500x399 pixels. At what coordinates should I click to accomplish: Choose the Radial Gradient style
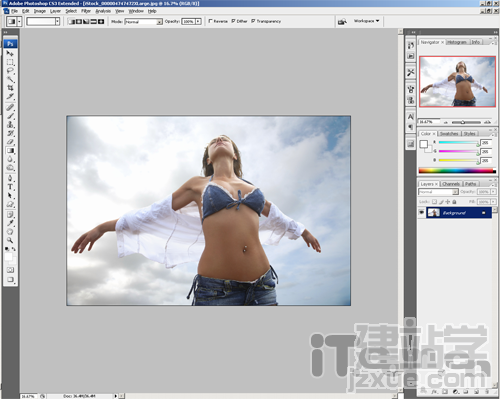(x=79, y=22)
